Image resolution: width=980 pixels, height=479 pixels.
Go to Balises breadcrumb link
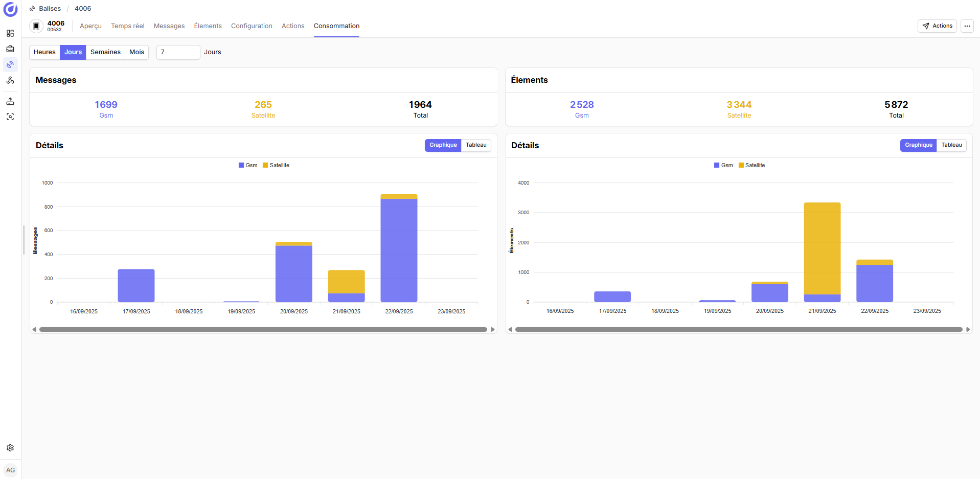click(x=50, y=9)
